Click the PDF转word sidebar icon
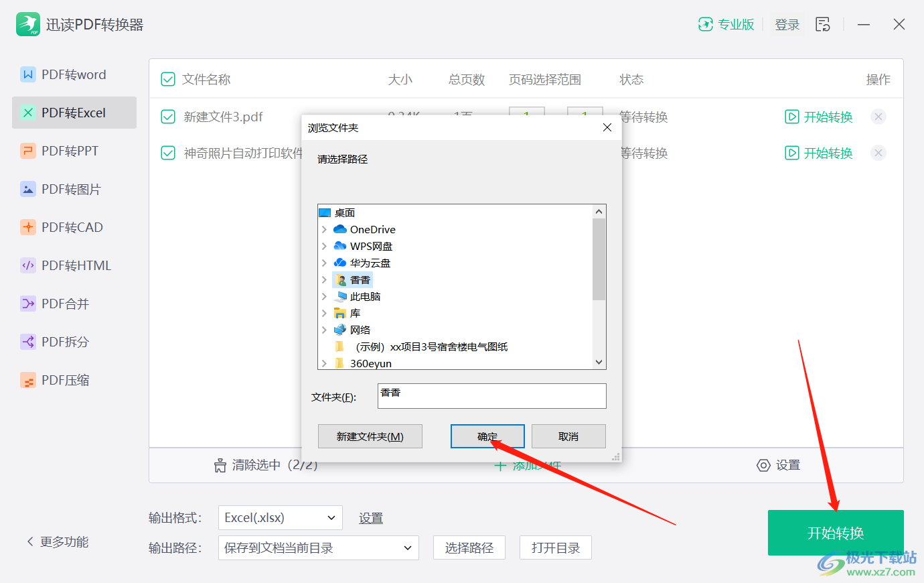Viewport: 924px width, 583px height. tap(27, 74)
